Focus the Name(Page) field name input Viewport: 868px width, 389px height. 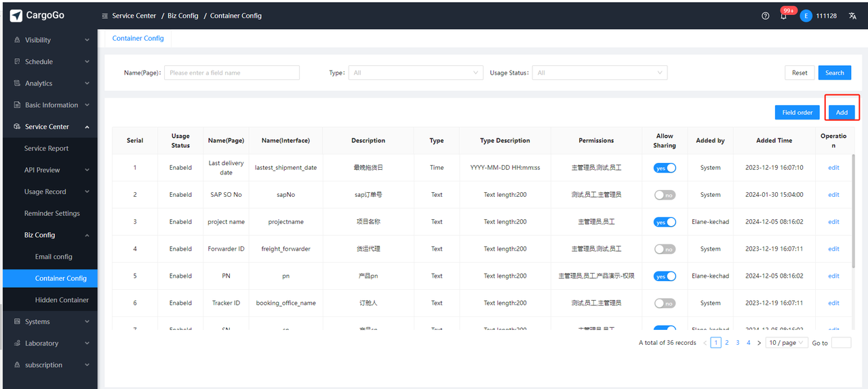pyautogui.click(x=233, y=73)
